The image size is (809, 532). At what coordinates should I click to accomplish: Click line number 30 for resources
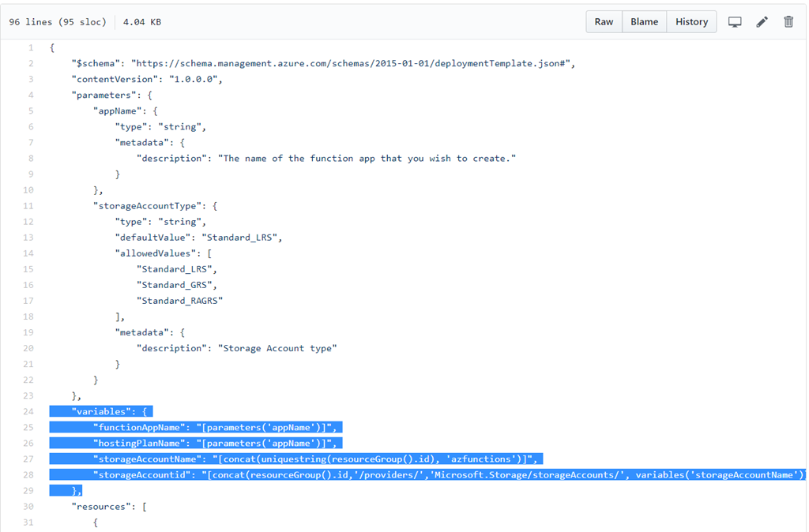click(28, 506)
